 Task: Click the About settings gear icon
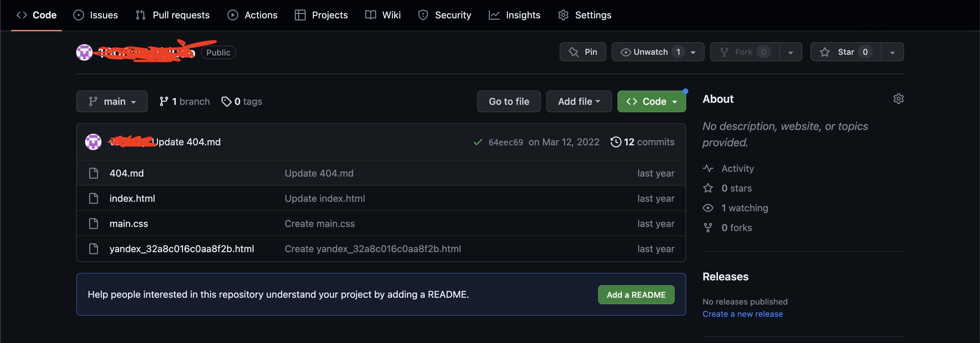coord(898,99)
